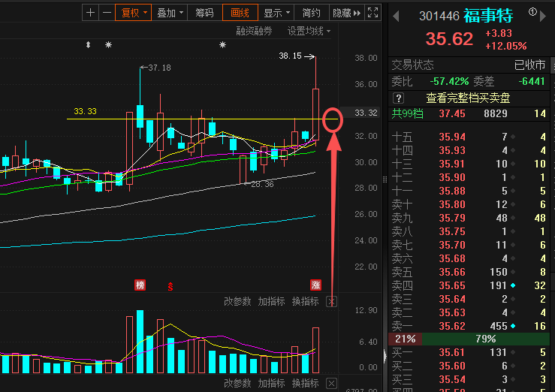Select 卖十 row at 35.80

469,204
